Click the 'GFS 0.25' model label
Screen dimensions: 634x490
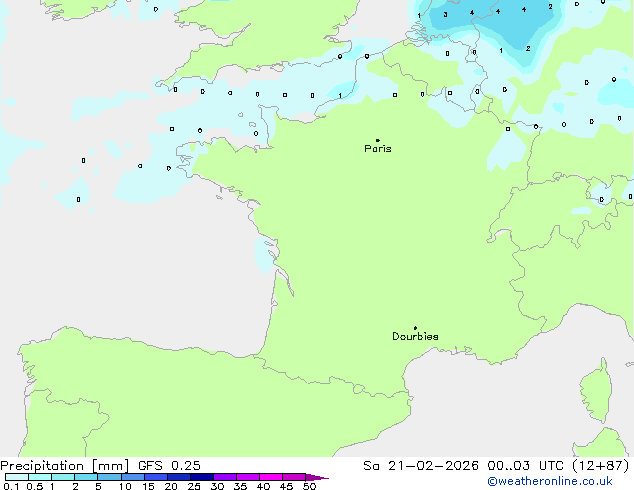(x=169, y=466)
